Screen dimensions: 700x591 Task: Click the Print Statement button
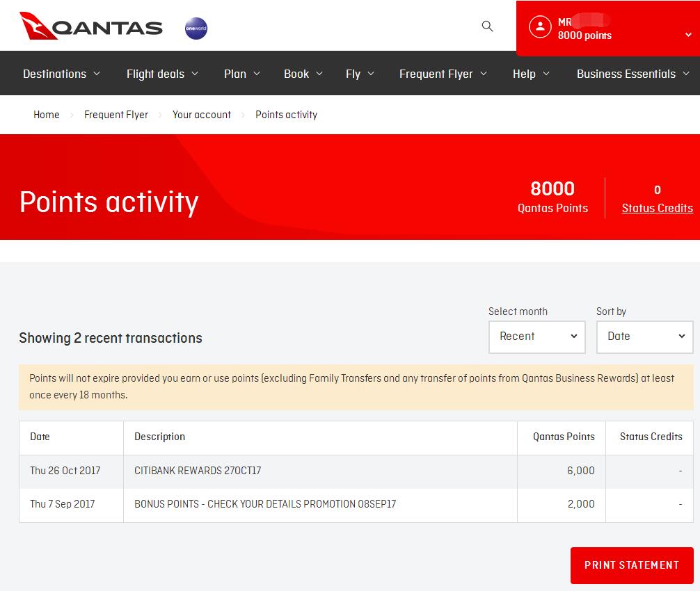coord(632,565)
